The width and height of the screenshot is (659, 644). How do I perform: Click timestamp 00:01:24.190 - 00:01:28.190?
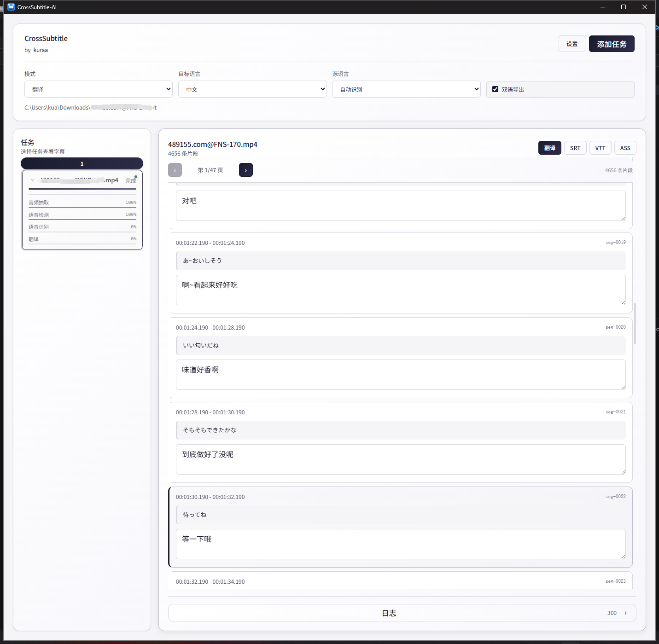(210, 327)
